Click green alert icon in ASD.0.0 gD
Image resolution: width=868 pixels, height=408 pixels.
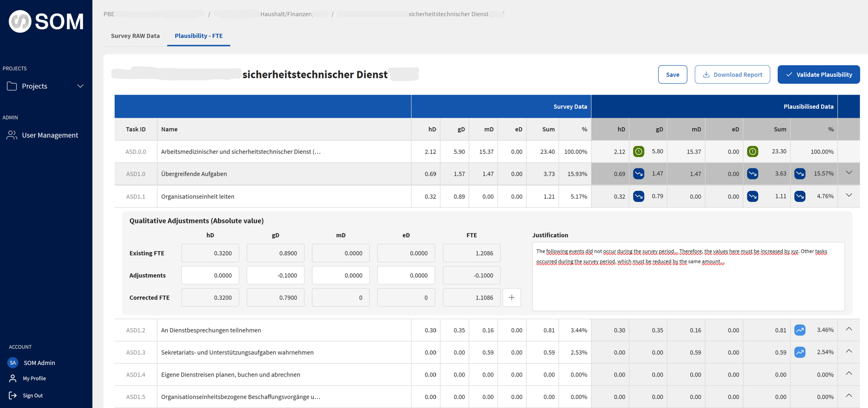pos(638,151)
